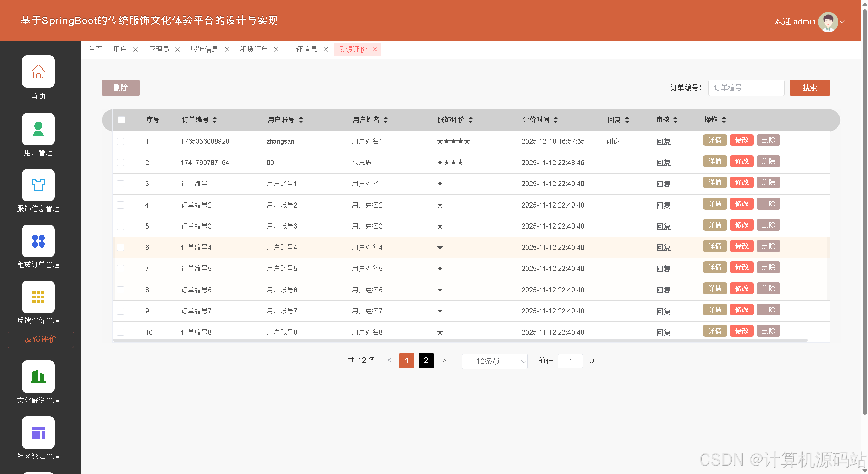Click the 订单编号 search input field
Screen dimensions: 868x474
tap(746, 88)
